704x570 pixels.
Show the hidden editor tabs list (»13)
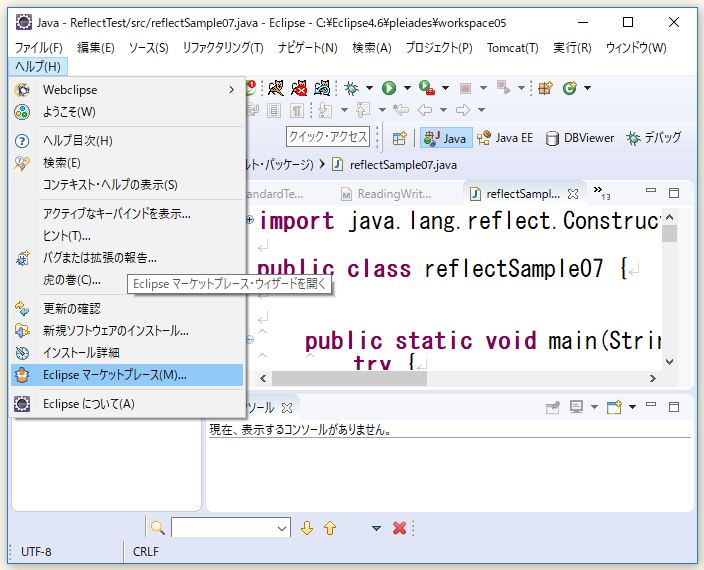pos(602,192)
